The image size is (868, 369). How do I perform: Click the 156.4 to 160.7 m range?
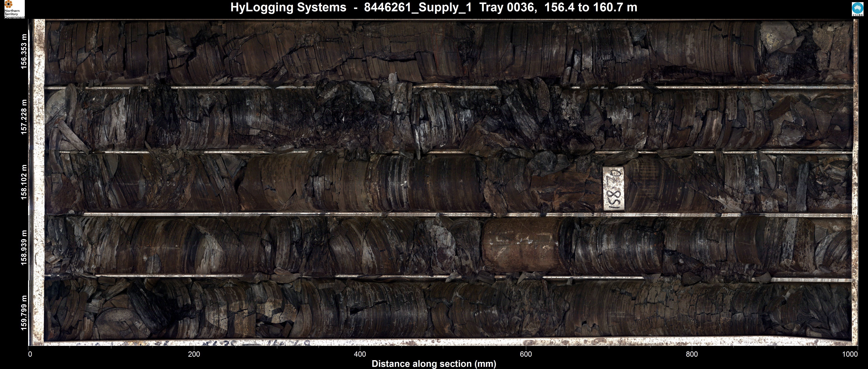tap(591, 7)
